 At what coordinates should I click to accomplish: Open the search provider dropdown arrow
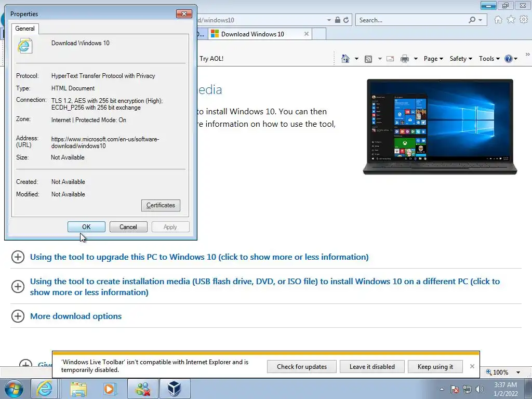pyautogui.click(x=481, y=20)
